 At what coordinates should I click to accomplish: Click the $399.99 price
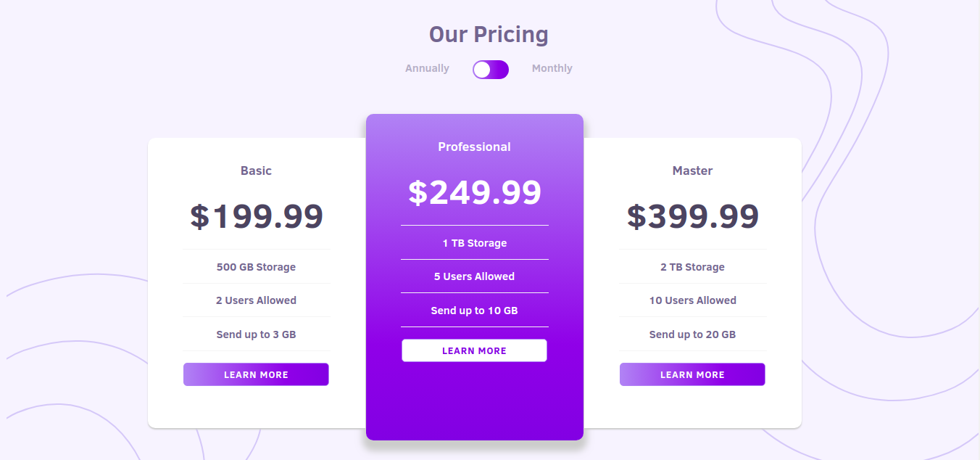[x=693, y=216]
